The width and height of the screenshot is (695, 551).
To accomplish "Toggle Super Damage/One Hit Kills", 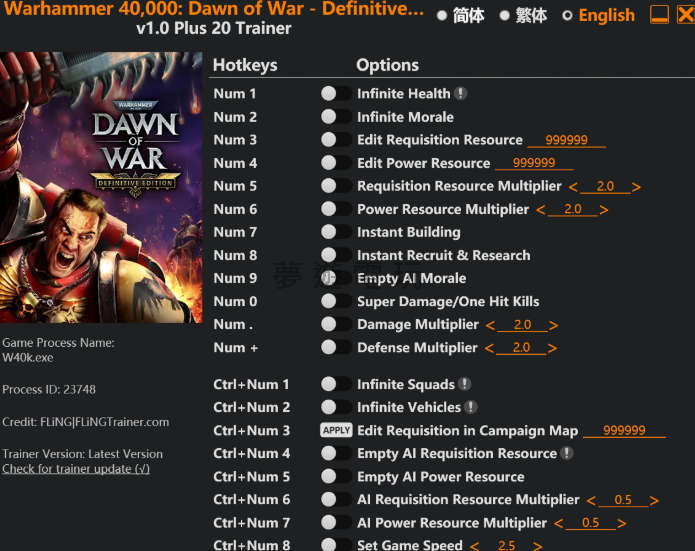I will (x=336, y=301).
